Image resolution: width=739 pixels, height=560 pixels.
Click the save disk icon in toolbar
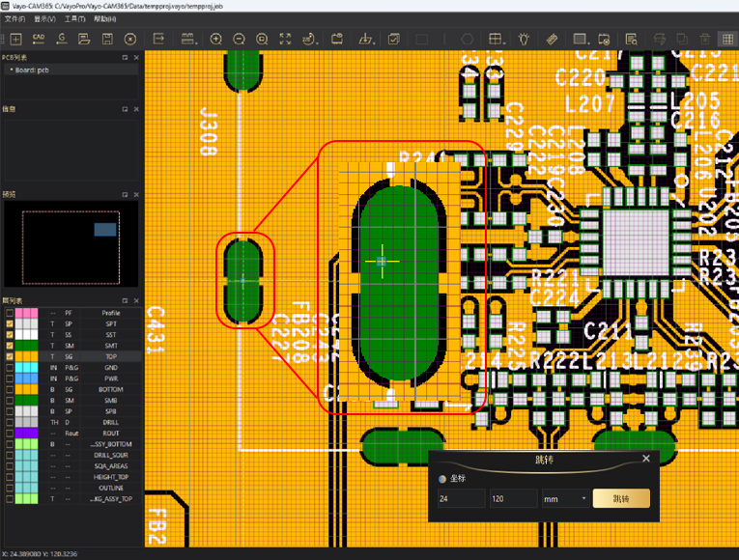pyautogui.click(x=107, y=39)
